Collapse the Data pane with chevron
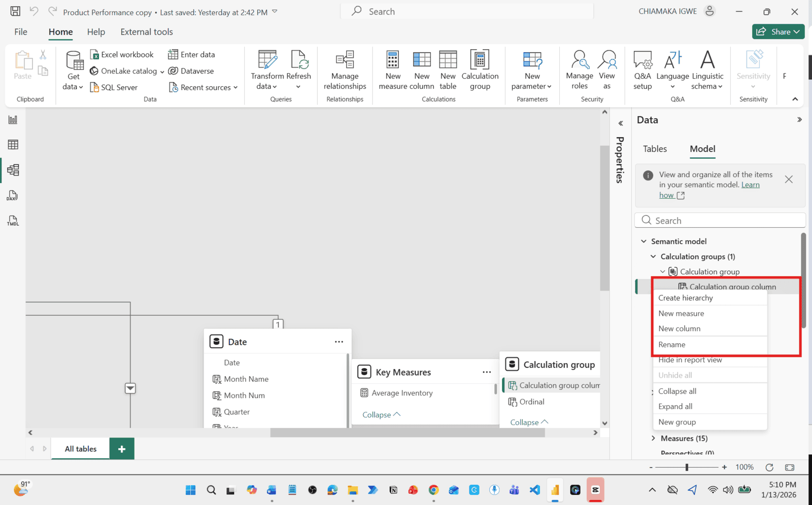The image size is (812, 505). click(799, 120)
